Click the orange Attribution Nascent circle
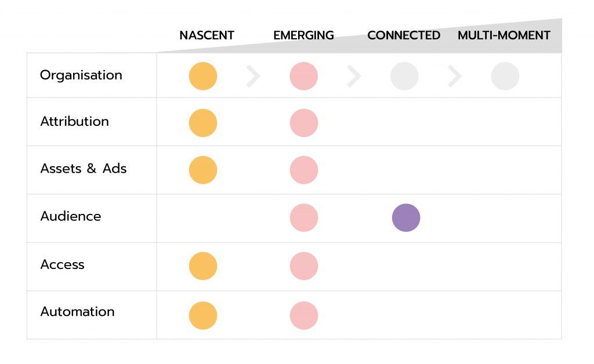 click(x=203, y=123)
